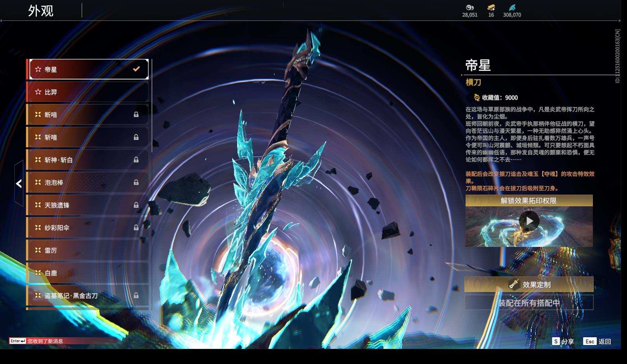Screen dimensions: 627x364
Task: Click the sword icon on 效果定制 button
Action: (514, 285)
